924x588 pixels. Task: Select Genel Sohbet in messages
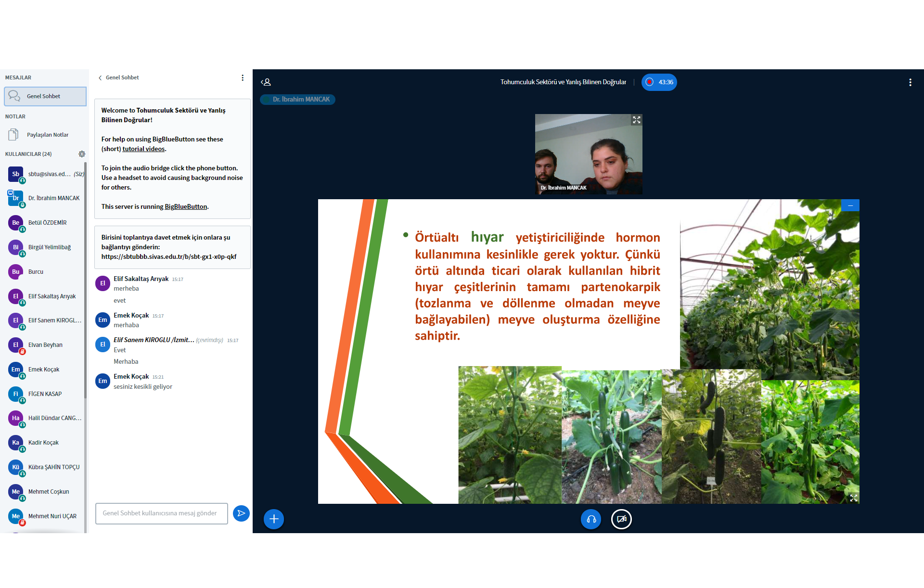(45, 96)
